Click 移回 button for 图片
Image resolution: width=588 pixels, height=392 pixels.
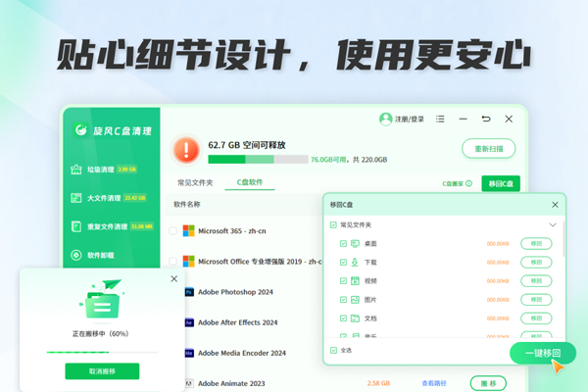pos(536,299)
